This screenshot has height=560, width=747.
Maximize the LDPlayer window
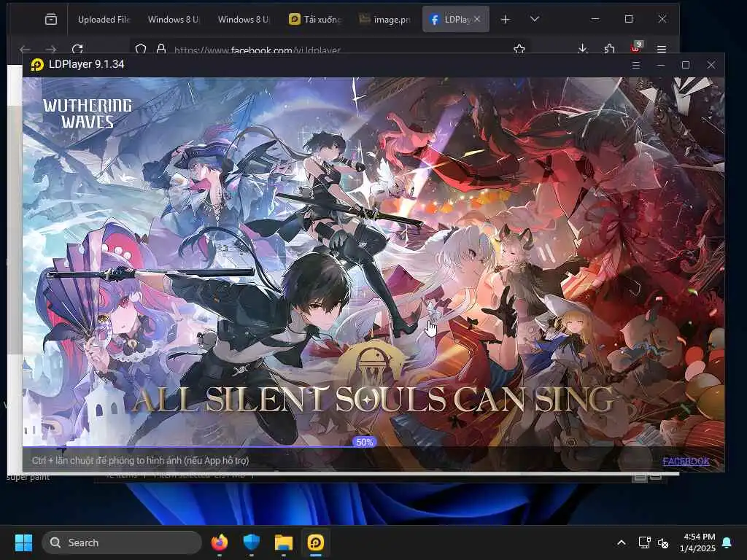[686, 65]
